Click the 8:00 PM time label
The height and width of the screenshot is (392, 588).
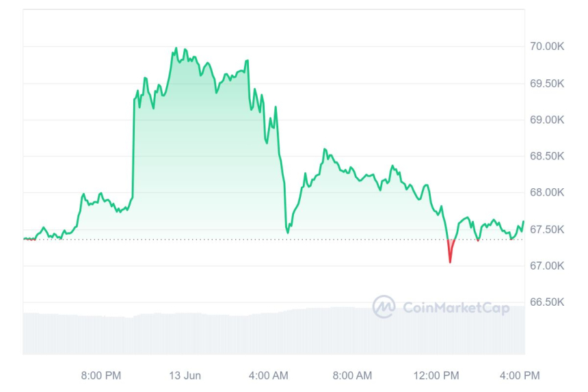point(101,376)
